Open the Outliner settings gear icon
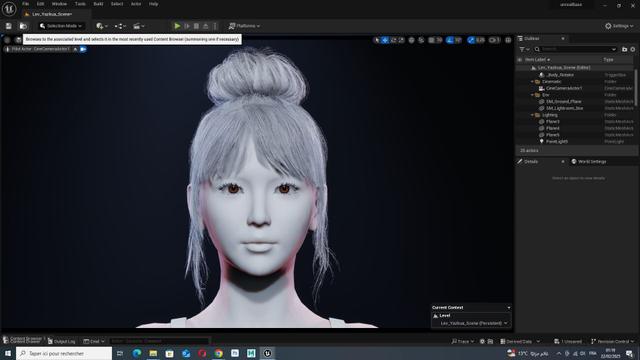This screenshot has height=360, width=640. click(633, 49)
